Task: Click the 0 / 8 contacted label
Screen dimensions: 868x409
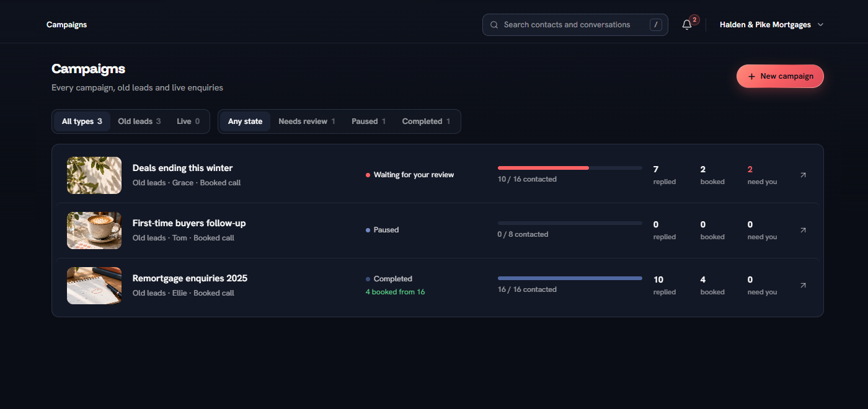Action: [523, 234]
